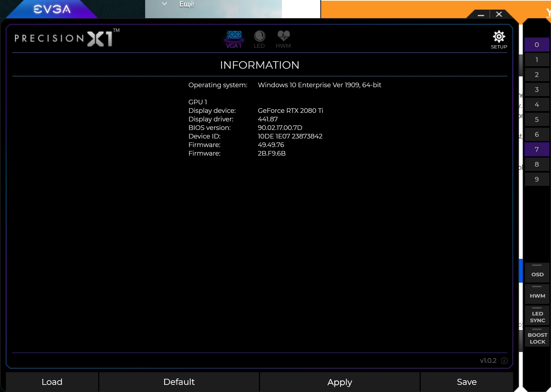Toggle the HWM side switch
The image size is (551, 392).
point(537,294)
